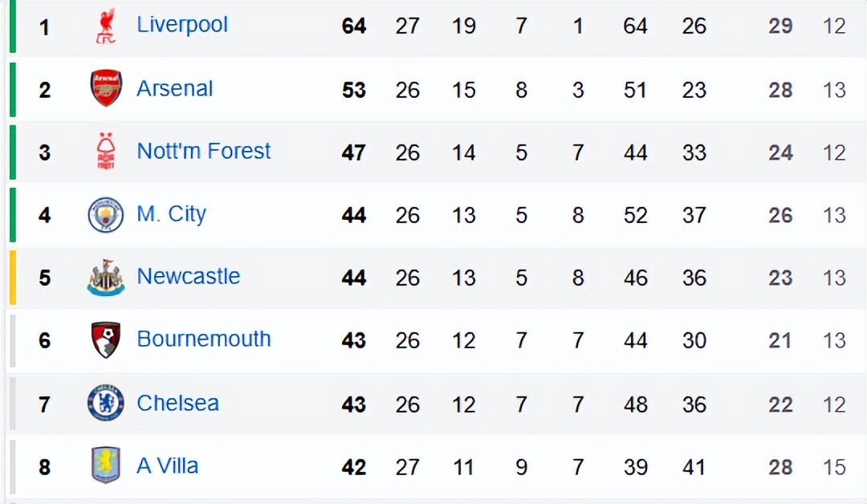867x504 pixels.
Task: Open the Liverpool team link
Action: (x=182, y=25)
